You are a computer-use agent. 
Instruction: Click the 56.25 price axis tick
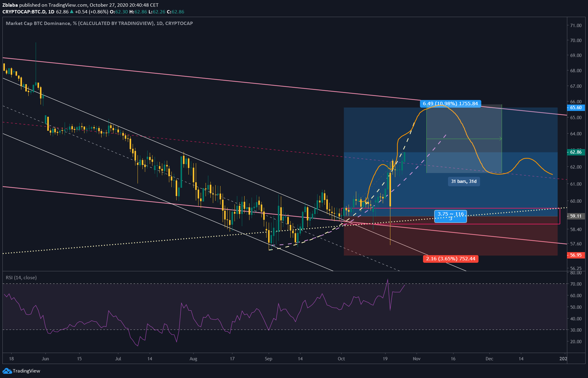(x=576, y=269)
